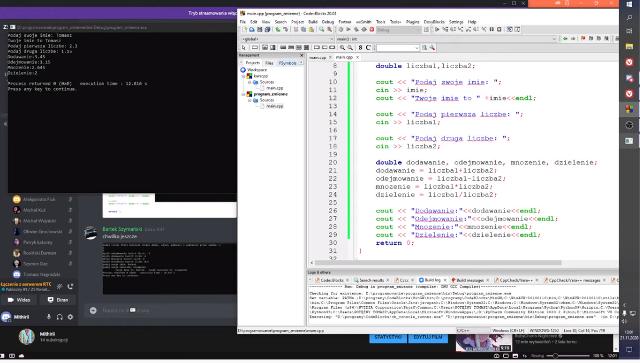The height and width of the screenshot is (363, 640).
Task: Click the blue EDYTUJ FILM button
Action: (x=428, y=338)
